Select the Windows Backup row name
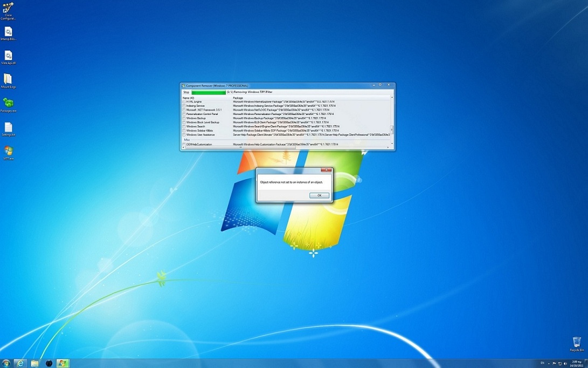 (x=196, y=118)
